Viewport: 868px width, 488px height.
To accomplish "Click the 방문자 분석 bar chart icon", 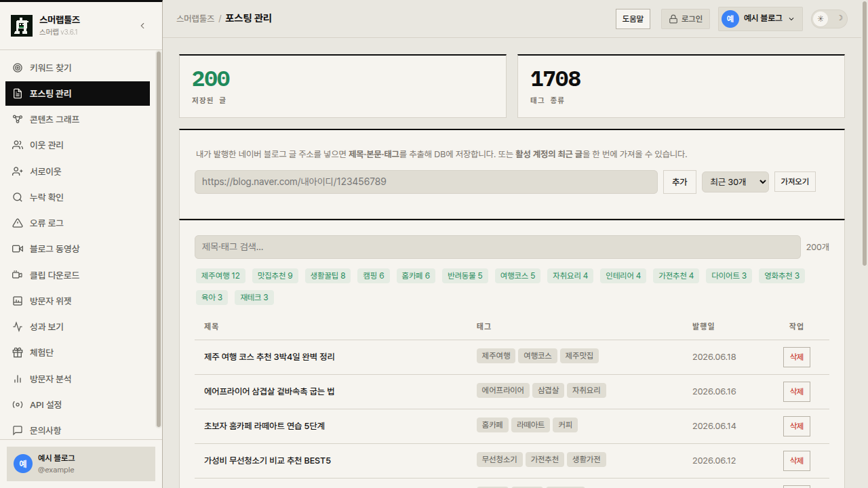I will click(18, 379).
